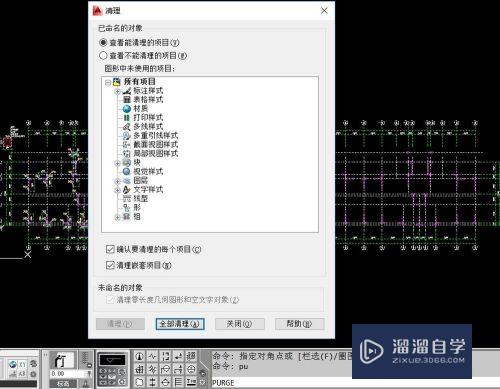Click the 关闭(O) button
Viewport: 500px width, 389px height.
pyautogui.click(x=240, y=324)
